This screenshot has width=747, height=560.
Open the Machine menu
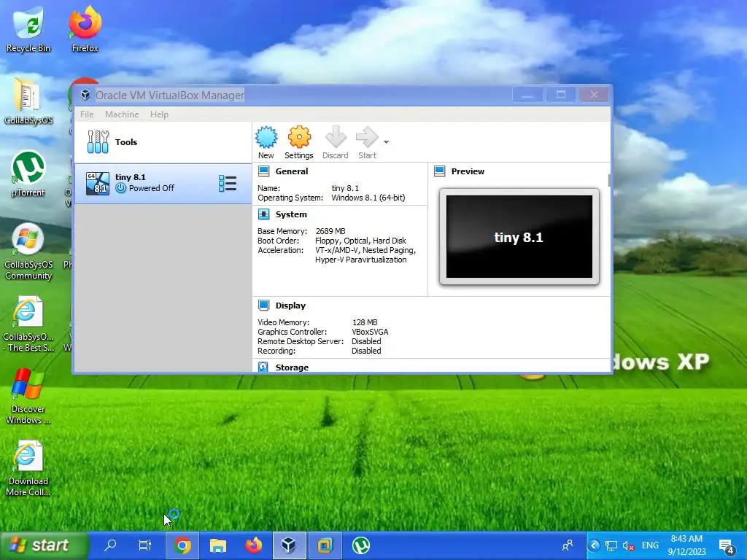122,114
